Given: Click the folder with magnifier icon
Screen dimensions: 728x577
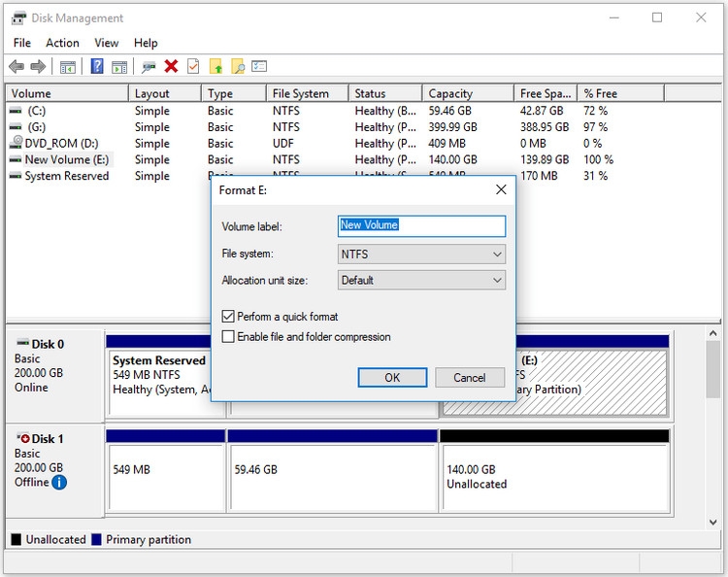Looking at the screenshot, I should coord(238,66).
